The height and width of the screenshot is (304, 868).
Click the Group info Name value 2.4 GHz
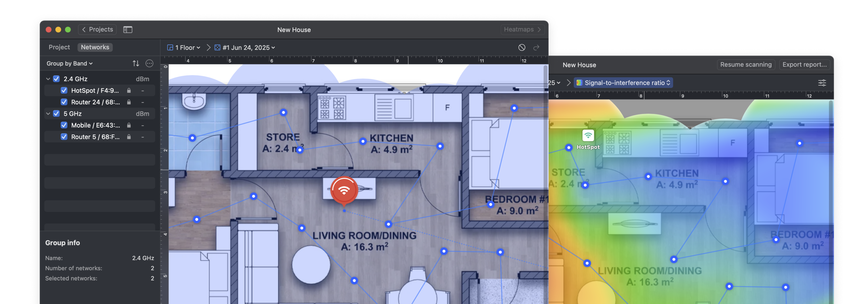click(143, 258)
